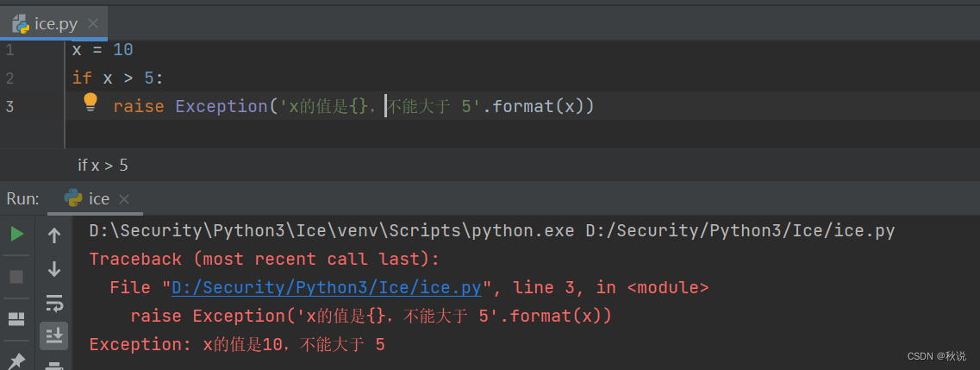Click the 'Run:' tool window label

23,199
